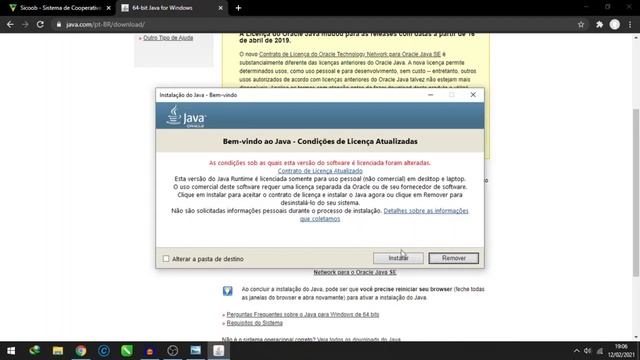Click the Remover button in Java installer

[453, 258]
